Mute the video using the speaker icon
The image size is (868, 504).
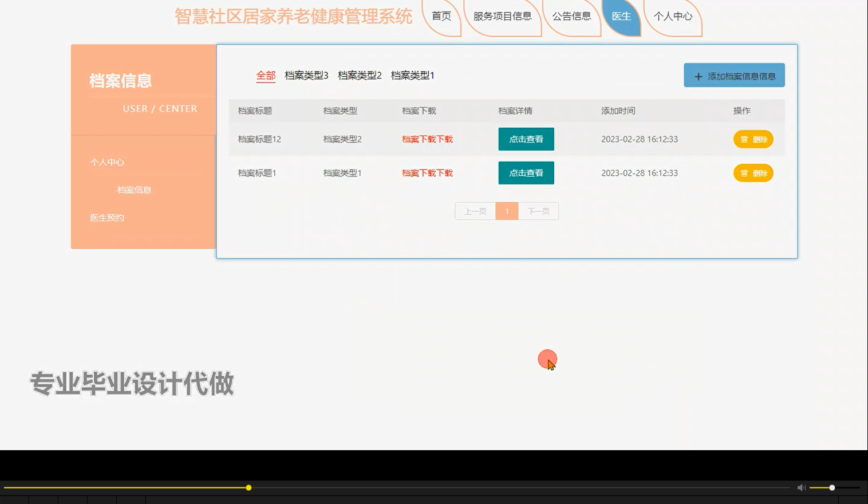coord(800,487)
